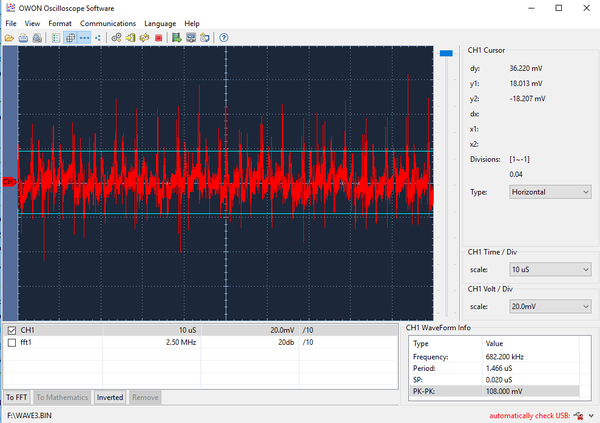Click the y2 value -18.207 mV

tap(527, 99)
